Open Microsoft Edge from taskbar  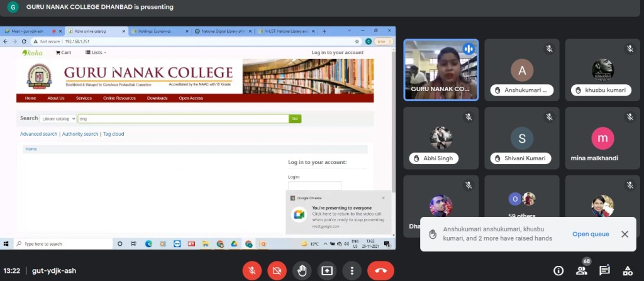click(148, 244)
